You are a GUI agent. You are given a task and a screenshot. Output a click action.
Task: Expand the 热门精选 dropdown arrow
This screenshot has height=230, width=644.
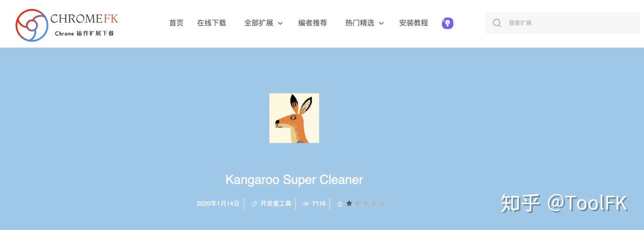pyautogui.click(x=381, y=23)
